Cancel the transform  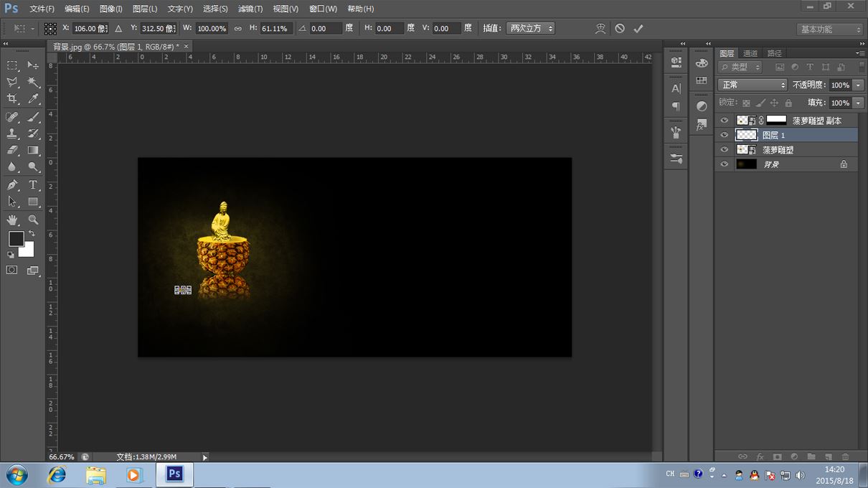click(x=620, y=29)
